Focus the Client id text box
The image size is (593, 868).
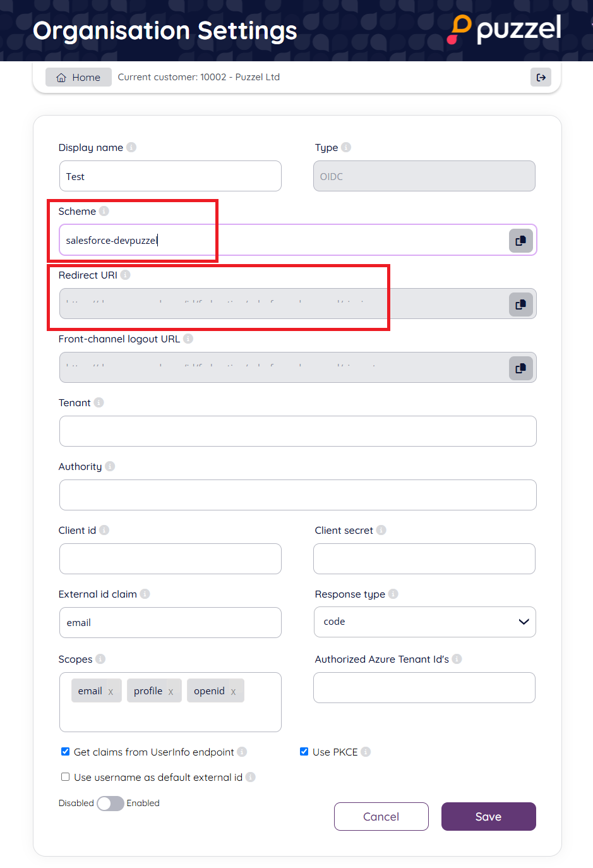click(x=170, y=558)
